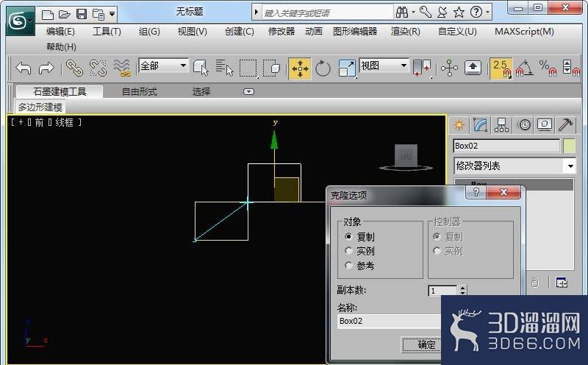The image size is (588, 365).
Task: Click the 副本数 number input field
Action: coord(443,290)
